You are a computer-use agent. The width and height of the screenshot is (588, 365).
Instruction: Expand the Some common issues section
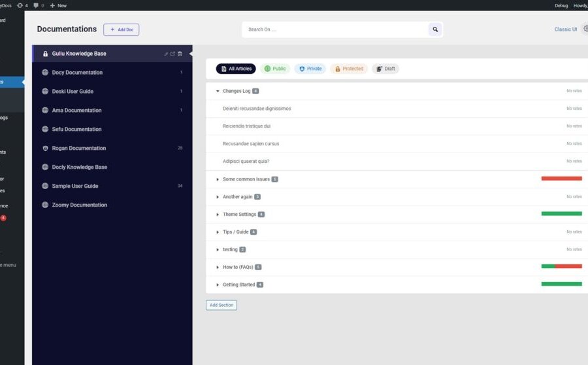coord(218,179)
